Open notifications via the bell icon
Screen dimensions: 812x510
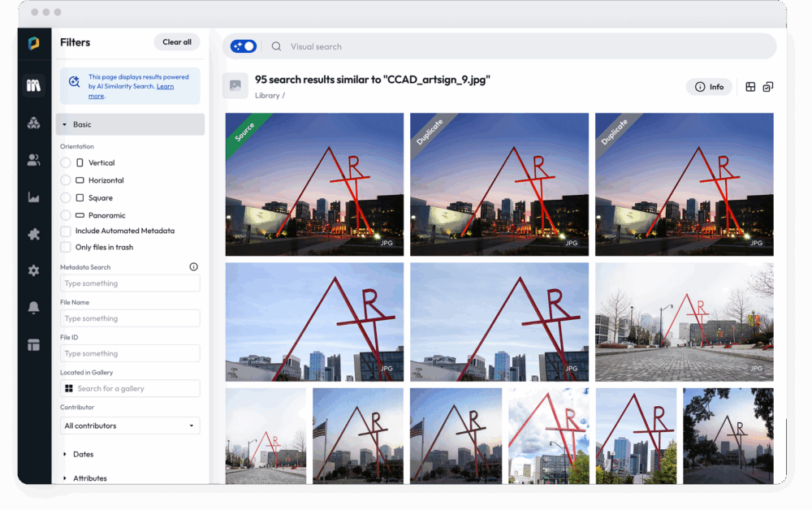33,308
